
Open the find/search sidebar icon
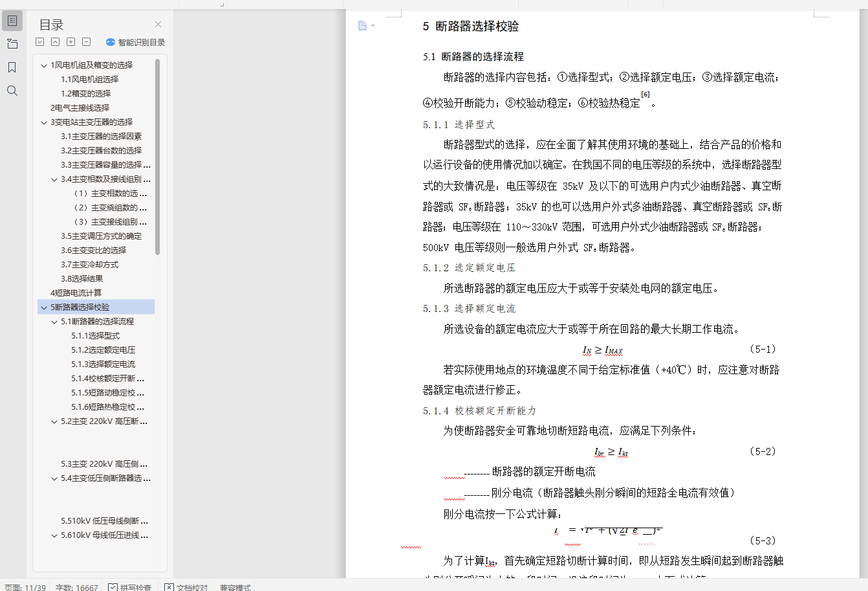(12, 91)
